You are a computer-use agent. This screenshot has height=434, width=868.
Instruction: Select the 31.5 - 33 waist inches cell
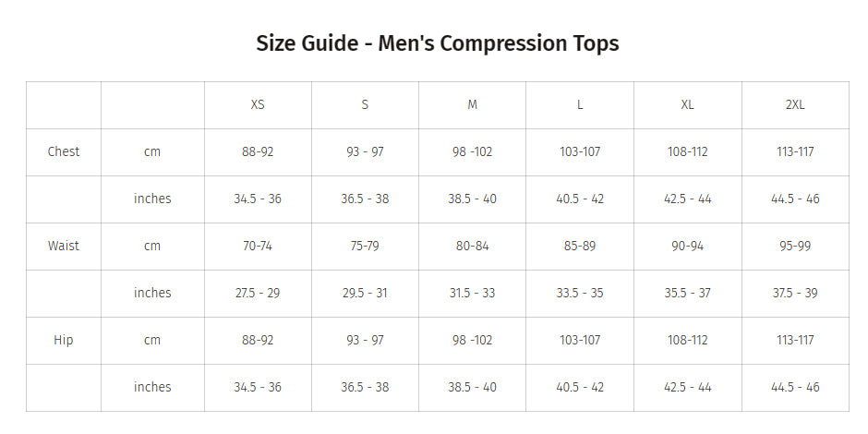coord(472,293)
